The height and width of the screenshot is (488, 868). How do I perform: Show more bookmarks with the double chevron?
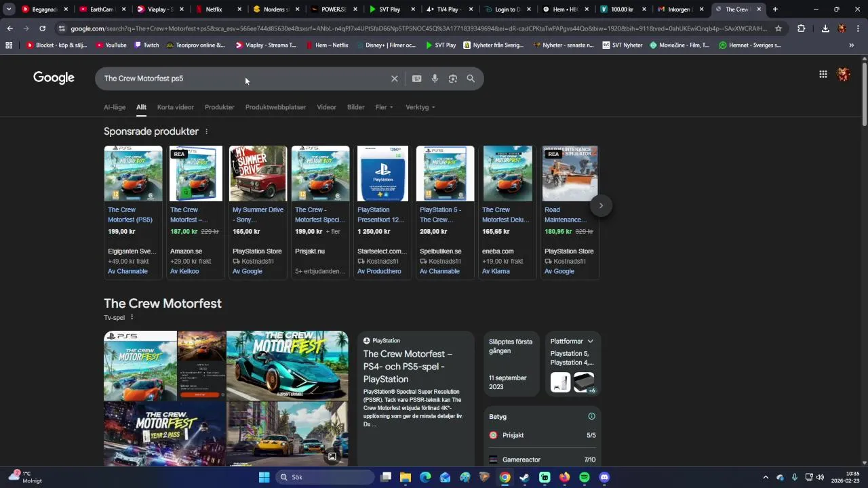852,45
